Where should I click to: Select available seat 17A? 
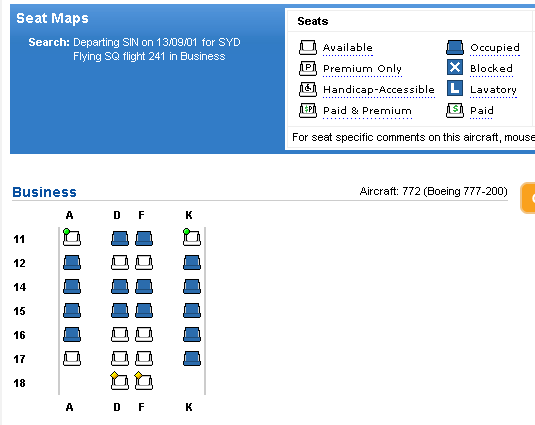click(72, 358)
